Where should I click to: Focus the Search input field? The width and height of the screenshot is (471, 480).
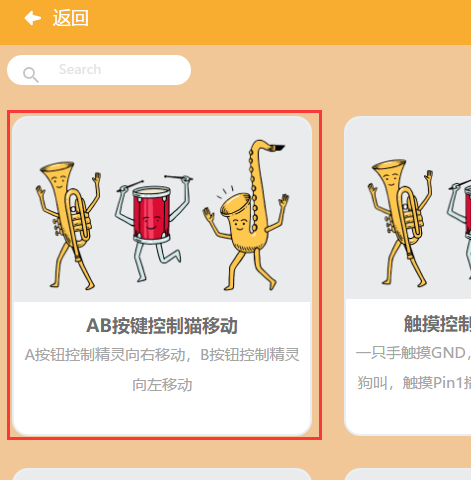coord(99,70)
